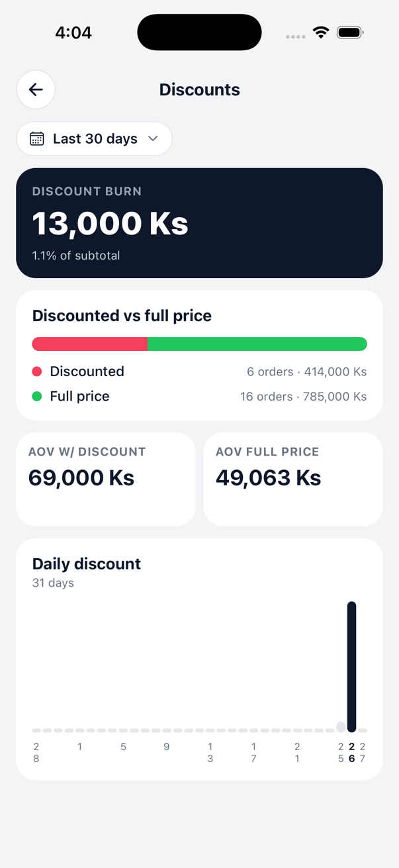Screen dimensions: 399x868
Task: Toggle visibility of the Daily discount chart
Action: 87,563
